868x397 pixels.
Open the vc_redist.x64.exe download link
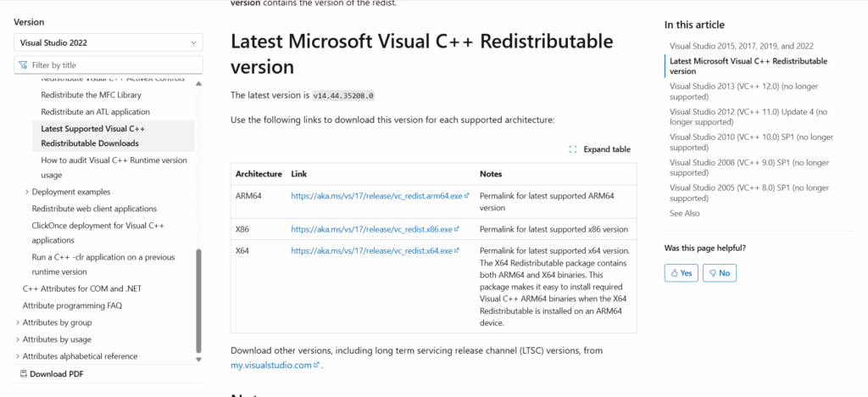point(372,250)
